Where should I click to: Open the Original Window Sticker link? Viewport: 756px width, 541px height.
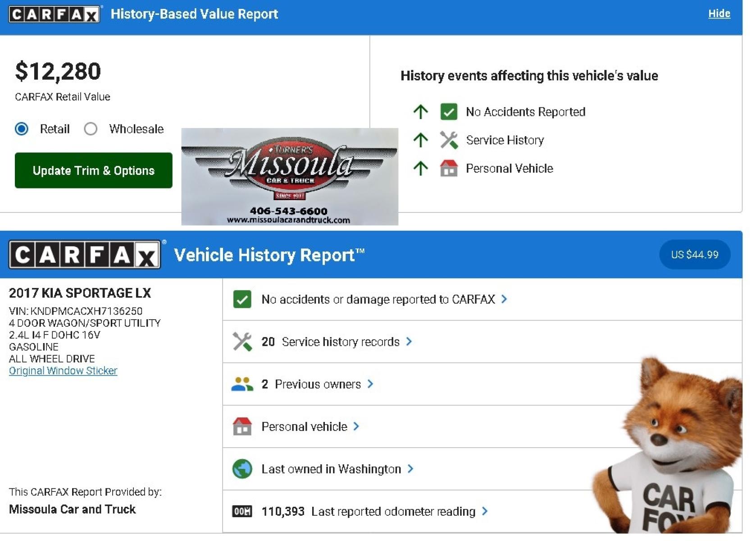coord(63,371)
